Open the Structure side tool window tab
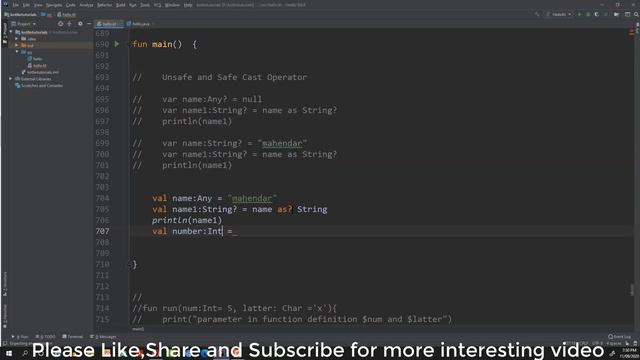640x360 pixels. pyautogui.click(x=5, y=284)
